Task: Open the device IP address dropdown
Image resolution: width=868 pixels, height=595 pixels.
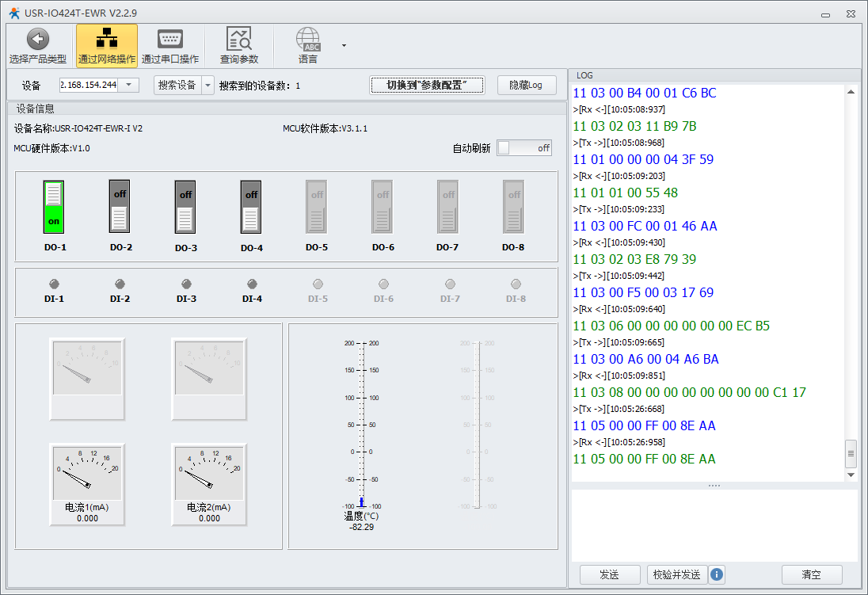Action: click(x=128, y=85)
